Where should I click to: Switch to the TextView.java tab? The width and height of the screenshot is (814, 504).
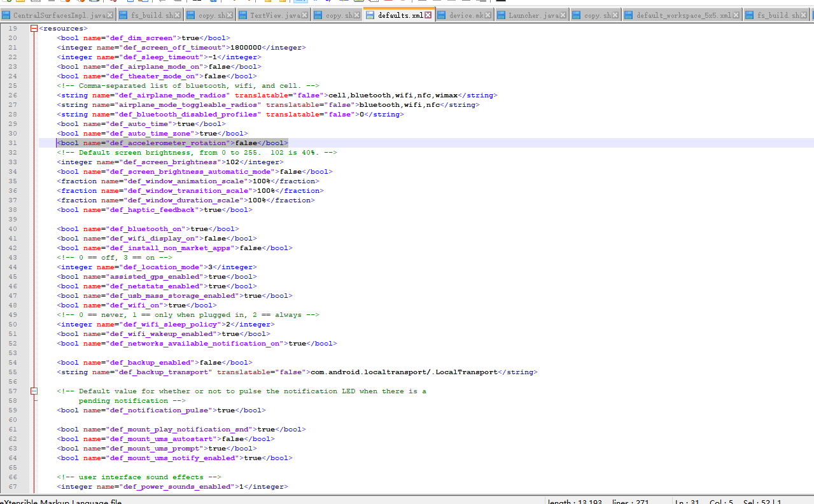coord(275,15)
